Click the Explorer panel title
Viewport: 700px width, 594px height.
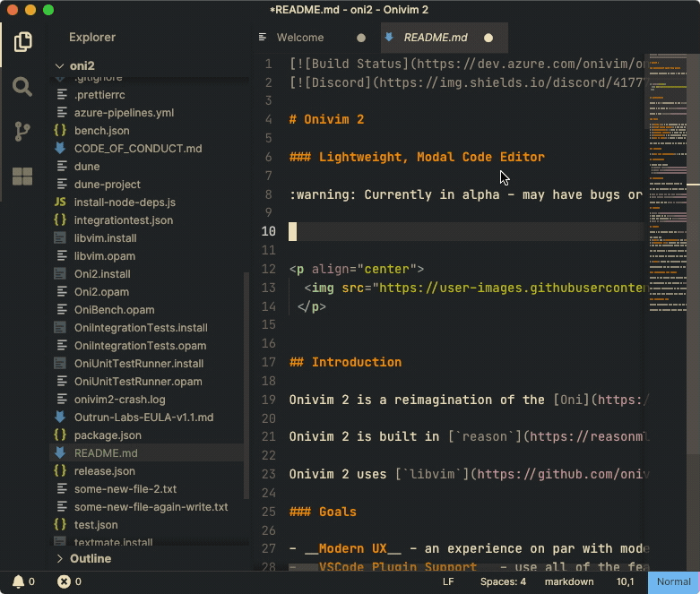tap(92, 37)
